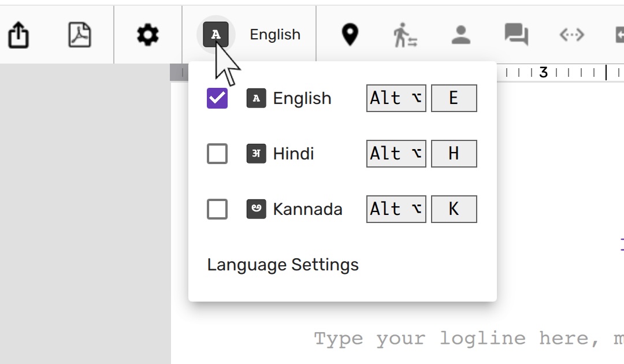Open settings with the gear icon

pos(147,35)
